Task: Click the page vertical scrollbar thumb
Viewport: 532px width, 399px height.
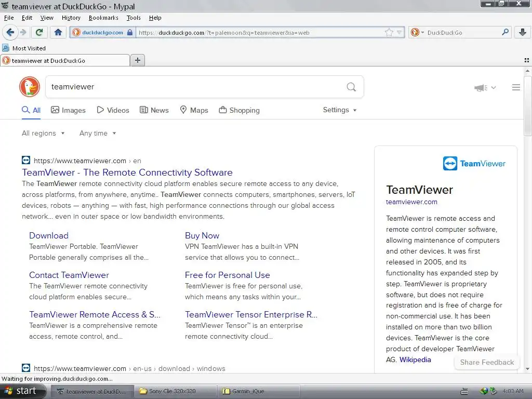Action: 527,106
